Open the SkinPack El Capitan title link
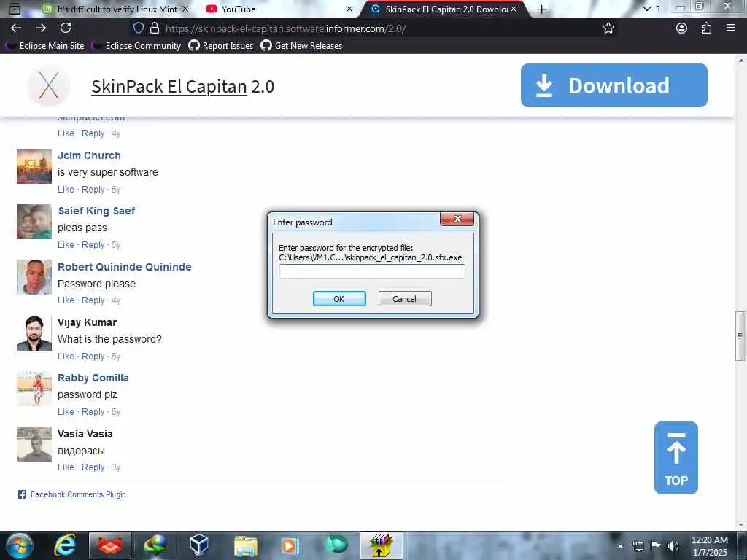This screenshot has height=560, width=747. point(169,86)
